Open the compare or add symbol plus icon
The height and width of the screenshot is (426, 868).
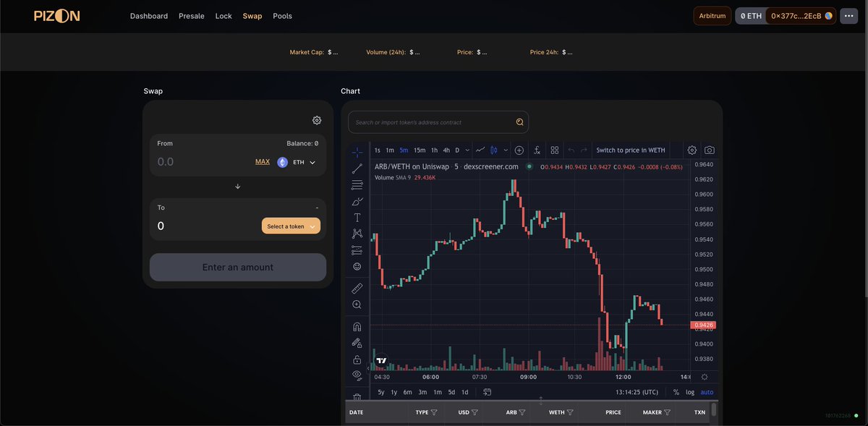[x=519, y=150]
